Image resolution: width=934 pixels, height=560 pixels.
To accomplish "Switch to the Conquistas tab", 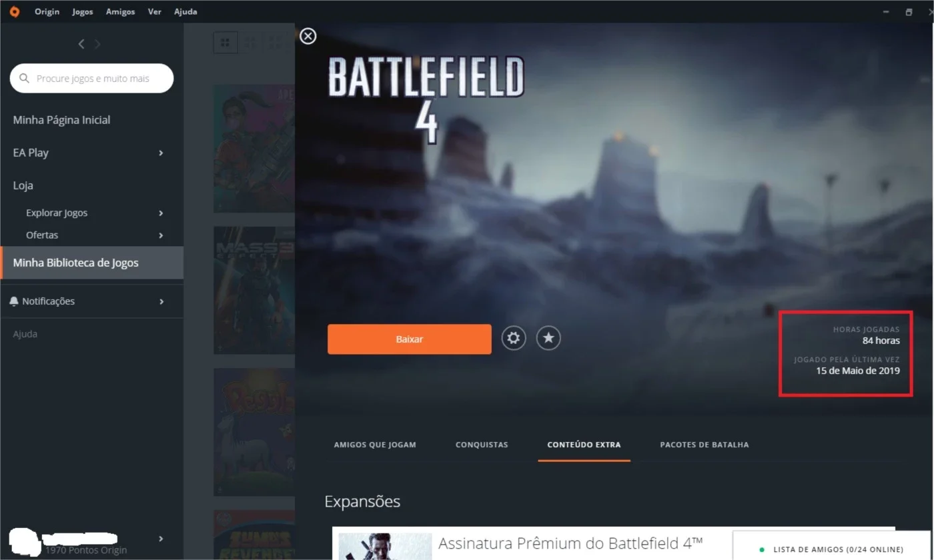I will pos(482,445).
